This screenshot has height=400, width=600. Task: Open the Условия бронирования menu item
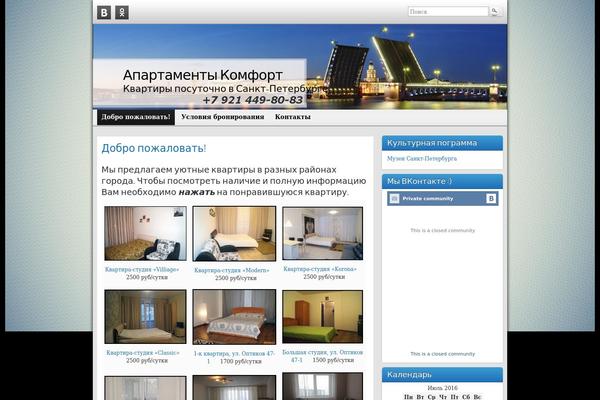[x=222, y=117]
